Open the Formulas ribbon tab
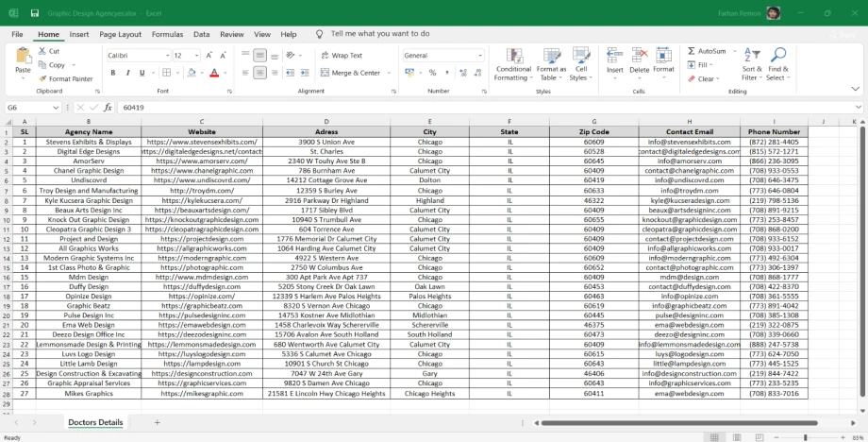 tap(167, 34)
